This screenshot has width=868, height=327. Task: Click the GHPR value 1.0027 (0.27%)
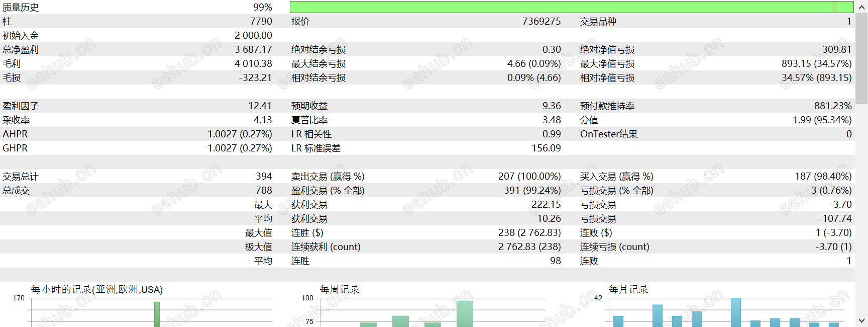tap(240, 148)
